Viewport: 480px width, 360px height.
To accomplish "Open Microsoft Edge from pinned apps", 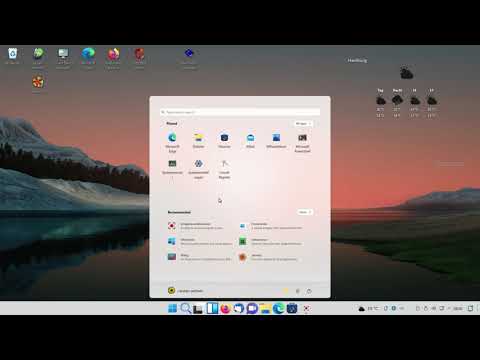I will [172, 142].
